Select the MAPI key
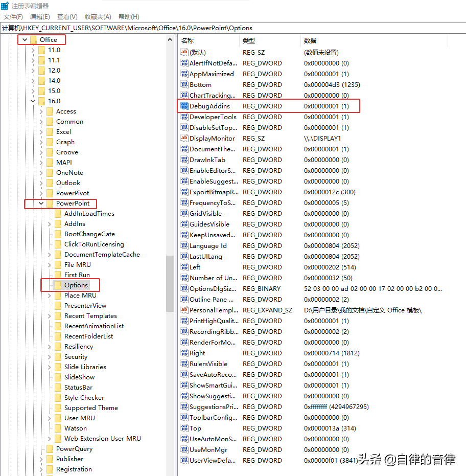 [64, 163]
